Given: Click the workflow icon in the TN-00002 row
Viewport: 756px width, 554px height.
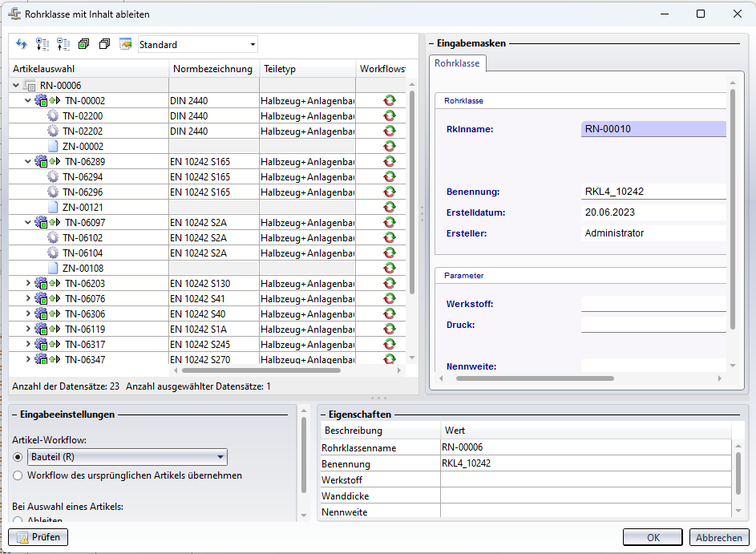Looking at the screenshot, I should 390,101.
